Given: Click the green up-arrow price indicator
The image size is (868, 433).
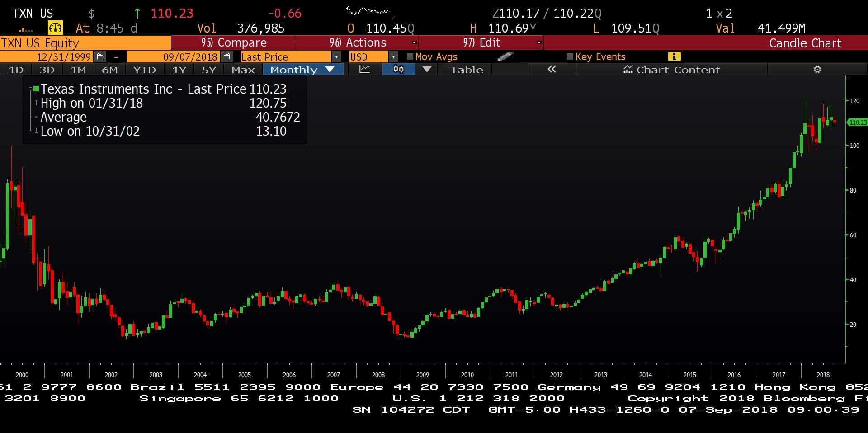Looking at the screenshot, I should tap(137, 14).
